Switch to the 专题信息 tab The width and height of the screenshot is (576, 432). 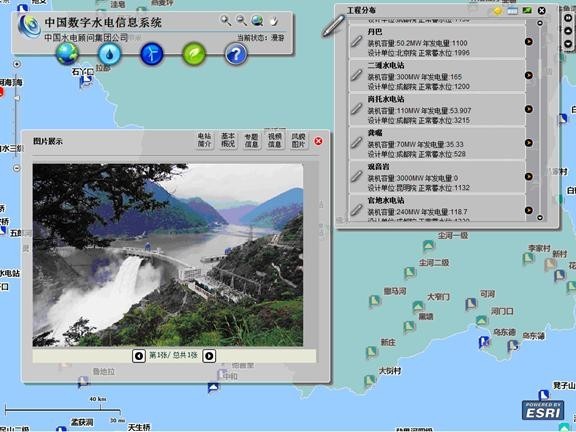tap(251, 140)
